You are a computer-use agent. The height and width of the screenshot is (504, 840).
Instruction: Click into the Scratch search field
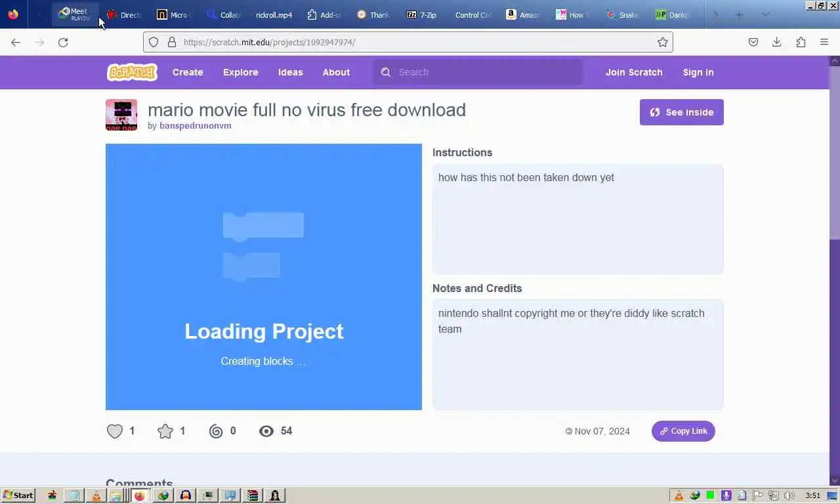[x=478, y=72]
